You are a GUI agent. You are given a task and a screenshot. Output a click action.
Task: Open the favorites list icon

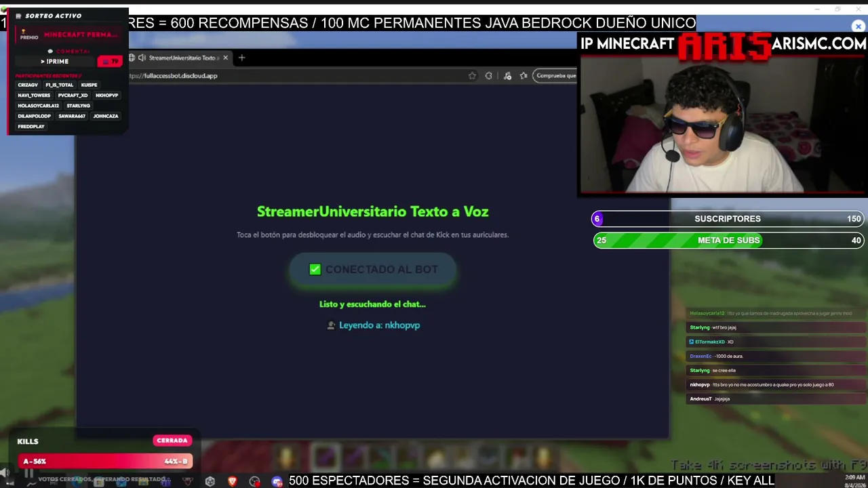[524, 76]
